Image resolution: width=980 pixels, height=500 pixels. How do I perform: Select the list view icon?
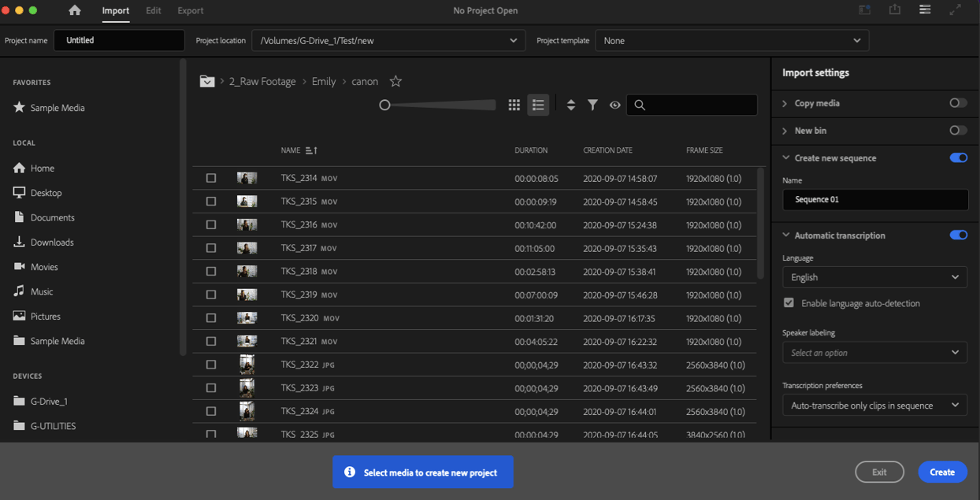[x=538, y=104]
